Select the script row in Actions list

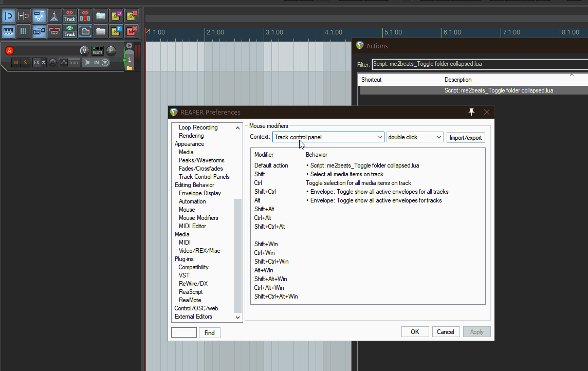(473, 90)
